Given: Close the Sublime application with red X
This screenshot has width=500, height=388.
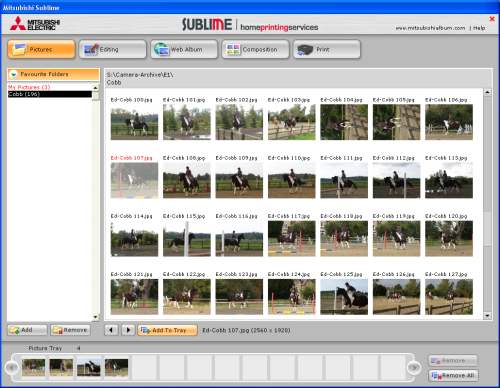Looking at the screenshot, I should click(x=492, y=19).
